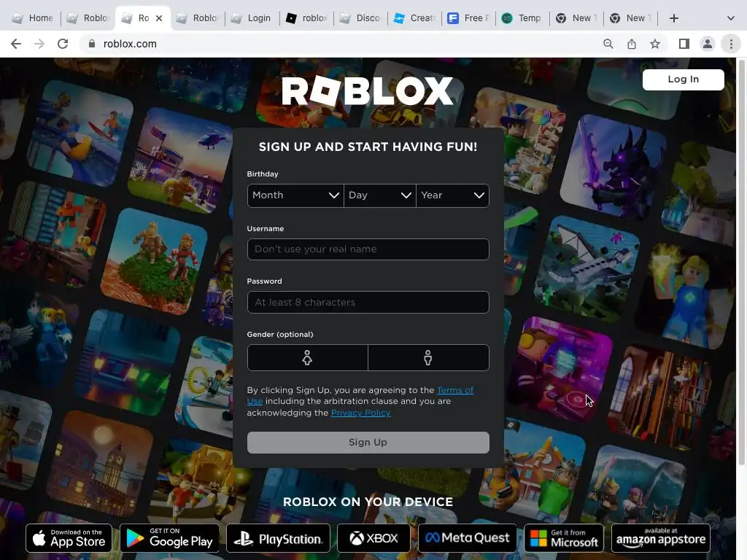Click the page vertical scrollbar
Viewport: 747px width, 560px height.
pos(741,262)
